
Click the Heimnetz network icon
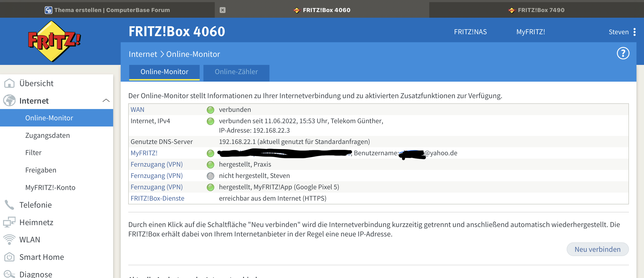tap(9, 222)
